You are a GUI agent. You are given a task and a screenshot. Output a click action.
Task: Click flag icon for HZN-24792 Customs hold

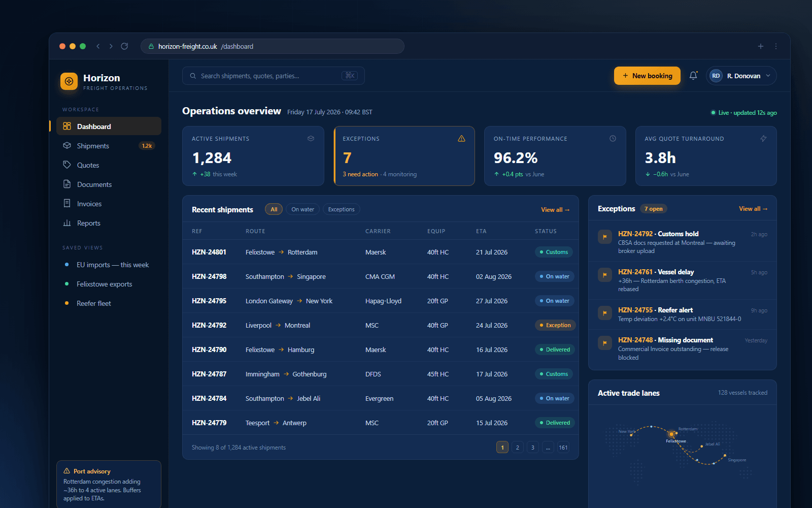click(604, 237)
